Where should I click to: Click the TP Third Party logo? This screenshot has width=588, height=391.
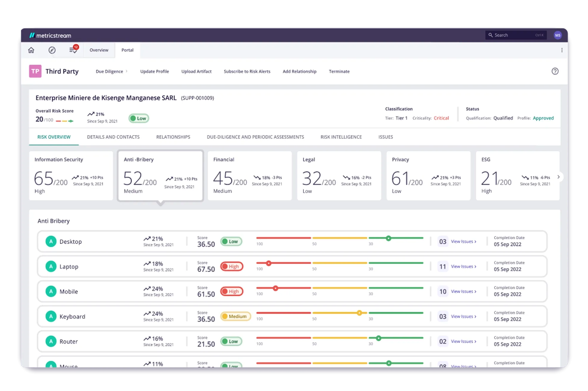pyautogui.click(x=35, y=71)
